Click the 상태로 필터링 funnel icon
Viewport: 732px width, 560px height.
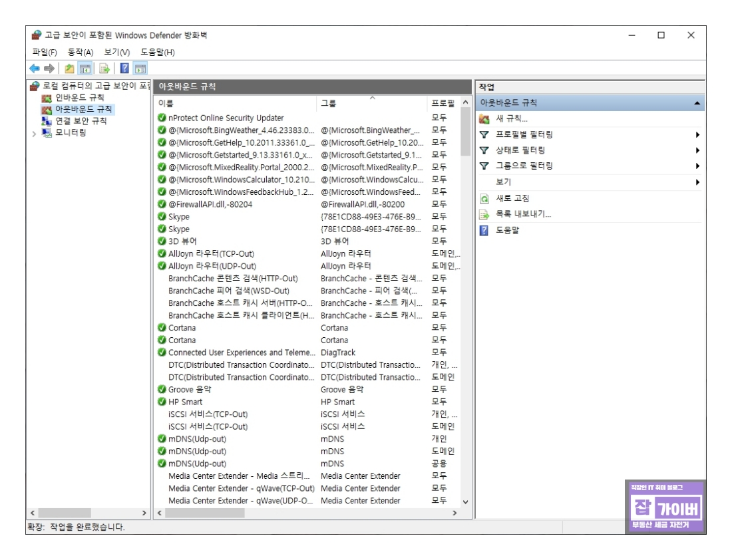[x=484, y=150]
